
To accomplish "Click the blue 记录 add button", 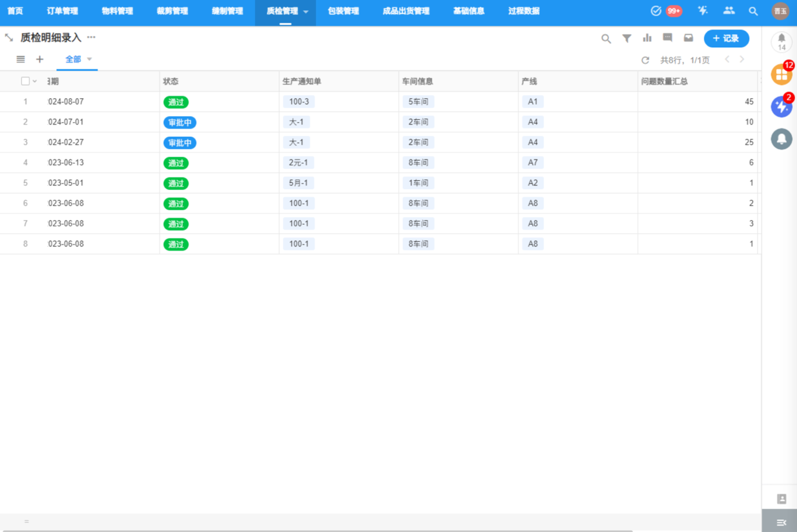I will click(x=726, y=39).
